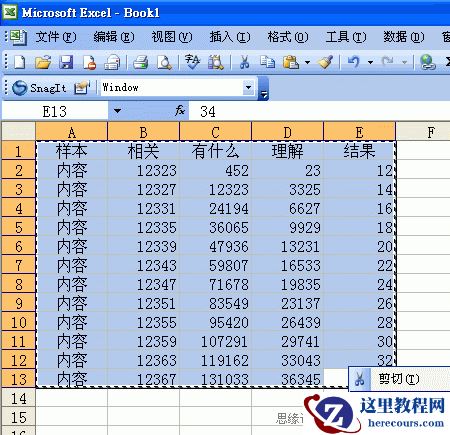Image resolution: width=450 pixels, height=435 pixels.
Task: Click cell containing 理解
Action: (x=288, y=151)
